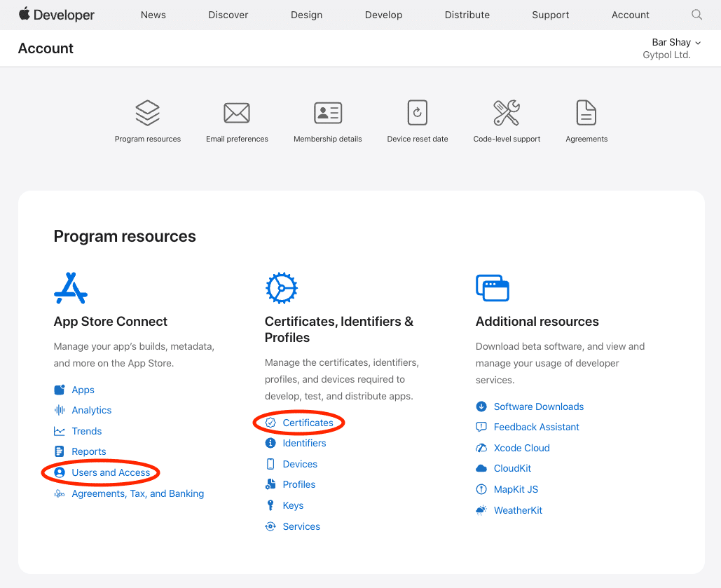Open the Trends link

tap(86, 431)
